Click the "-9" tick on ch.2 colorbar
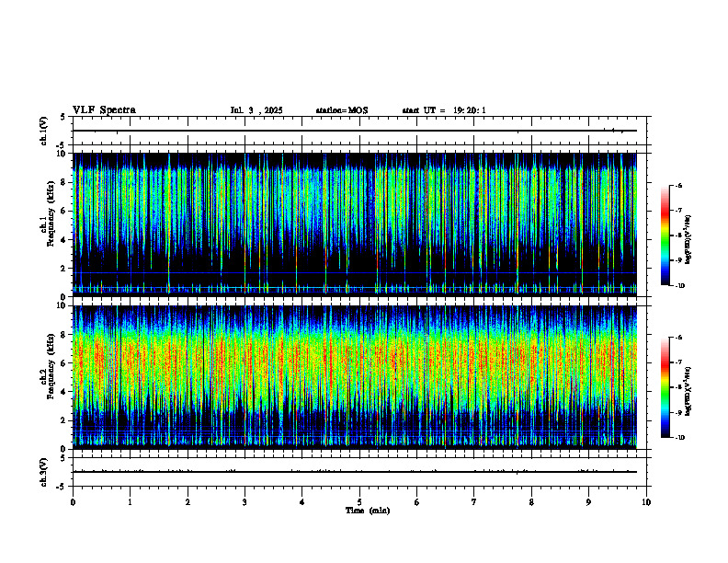Image resolution: width=728 pixels, height=563 pixels. 678,412
